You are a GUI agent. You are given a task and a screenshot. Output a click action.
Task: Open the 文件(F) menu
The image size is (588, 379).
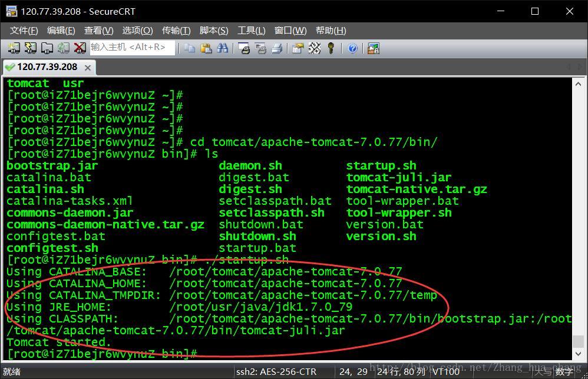point(24,31)
